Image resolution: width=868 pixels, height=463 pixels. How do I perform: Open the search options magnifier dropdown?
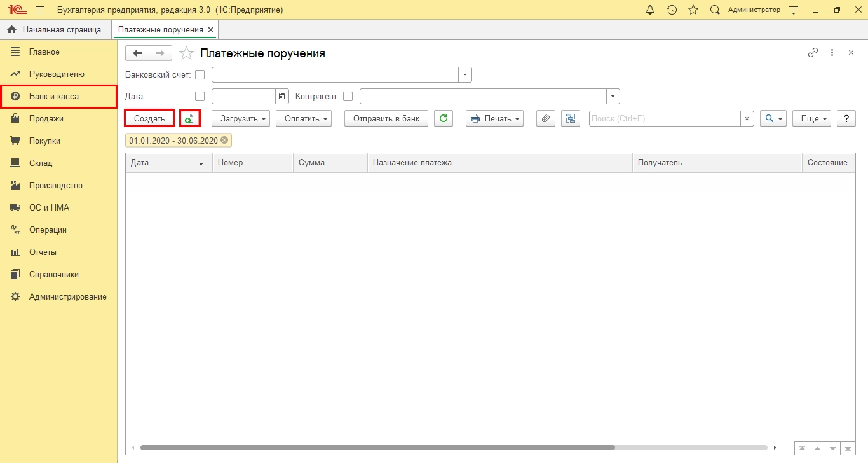click(x=773, y=118)
